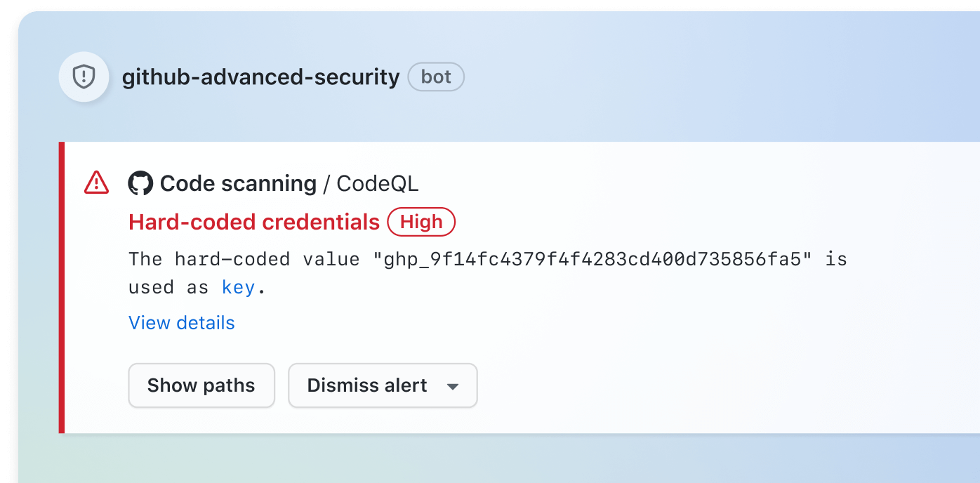
Task: Click the red warning triangle icon
Action: (x=96, y=183)
